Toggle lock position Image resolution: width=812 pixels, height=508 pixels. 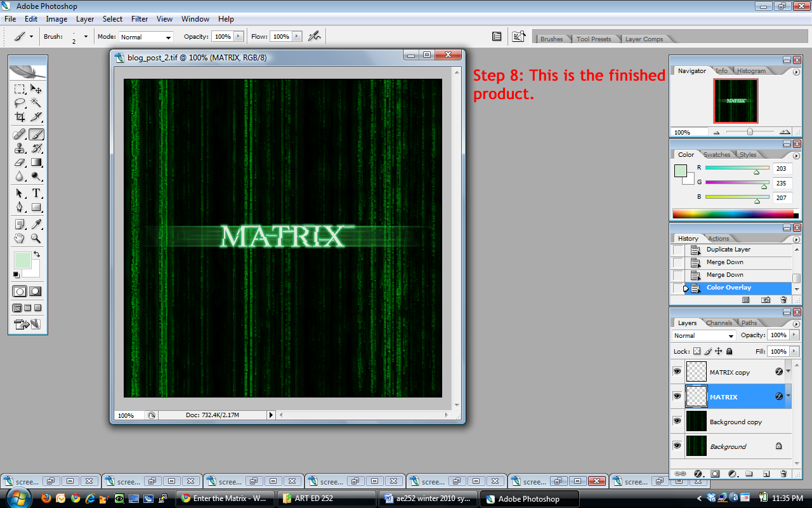tap(718, 351)
